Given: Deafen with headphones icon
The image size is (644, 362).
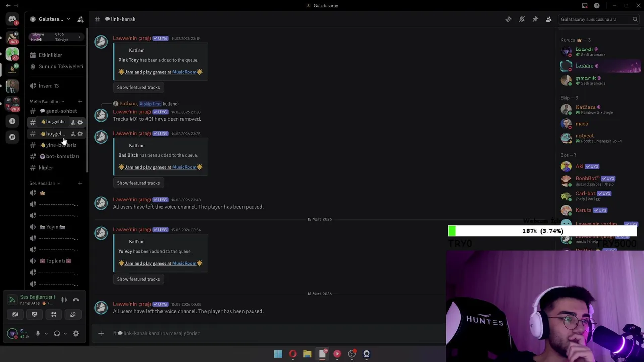Looking at the screenshot, I should coord(57,333).
